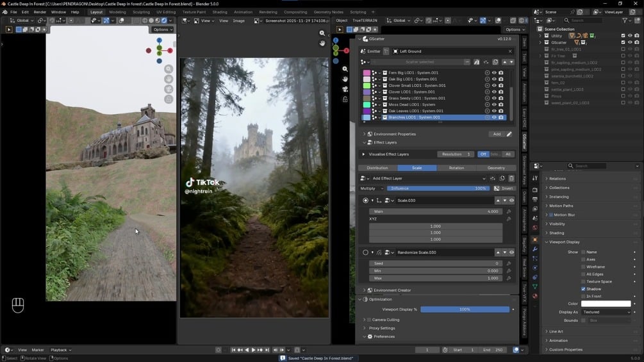Hide Moss Dead LOD1 system in viewport
Screen dimensions: 644x362
(494, 104)
